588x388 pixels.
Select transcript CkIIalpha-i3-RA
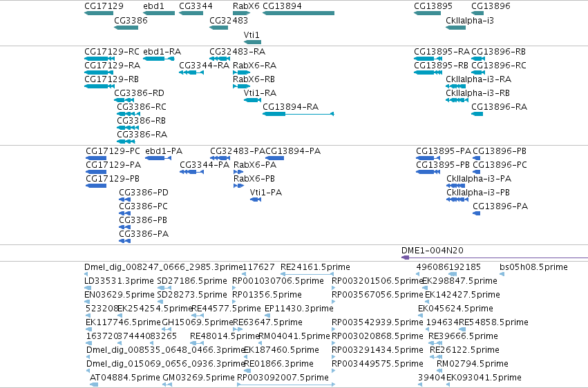coord(455,86)
